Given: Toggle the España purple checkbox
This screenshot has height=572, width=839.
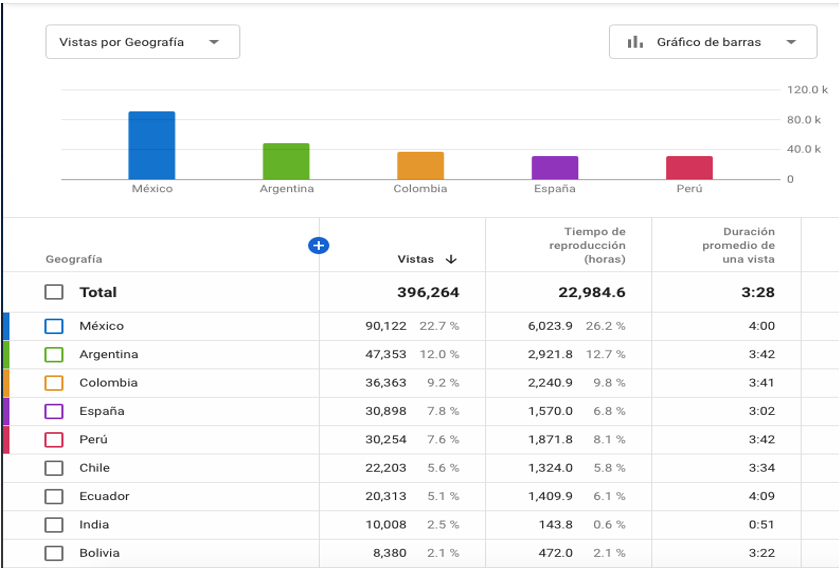Looking at the screenshot, I should [x=54, y=411].
